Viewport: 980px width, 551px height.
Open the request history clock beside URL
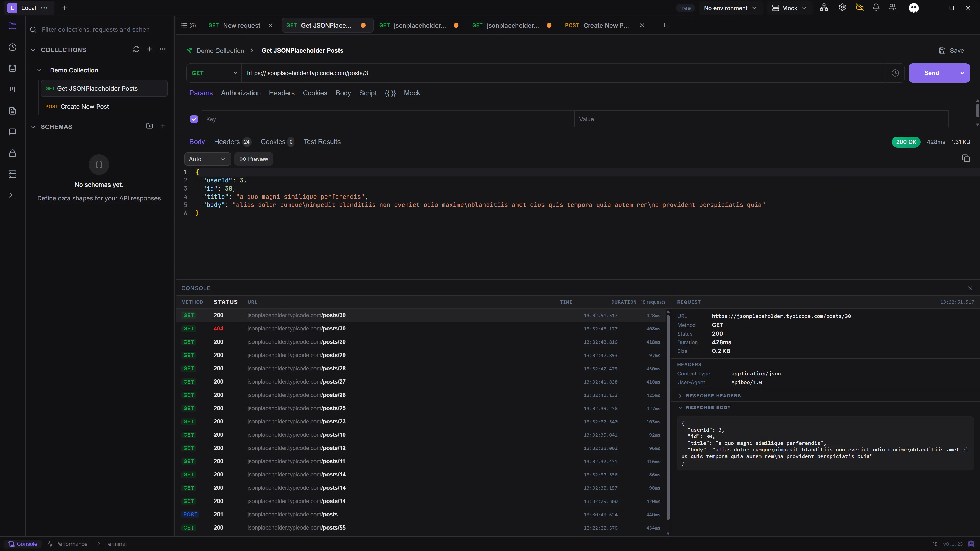pyautogui.click(x=895, y=73)
